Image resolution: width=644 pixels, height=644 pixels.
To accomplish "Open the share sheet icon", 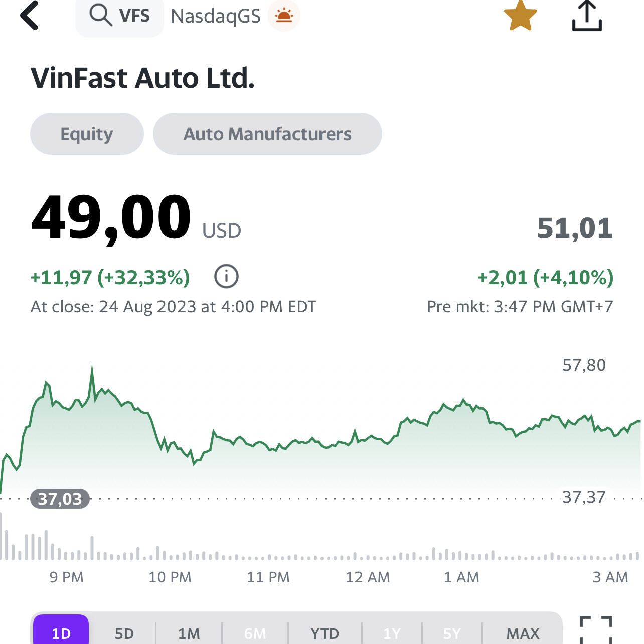I will pos(587,16).
